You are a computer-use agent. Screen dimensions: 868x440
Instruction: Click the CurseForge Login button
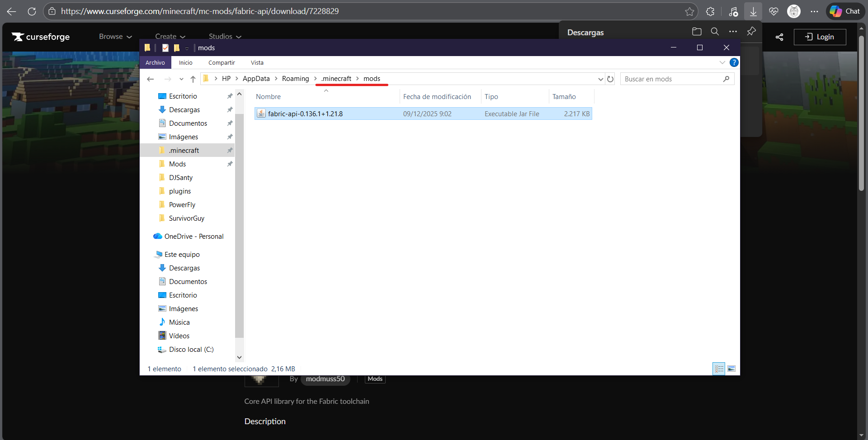click(x=820, y=37)
